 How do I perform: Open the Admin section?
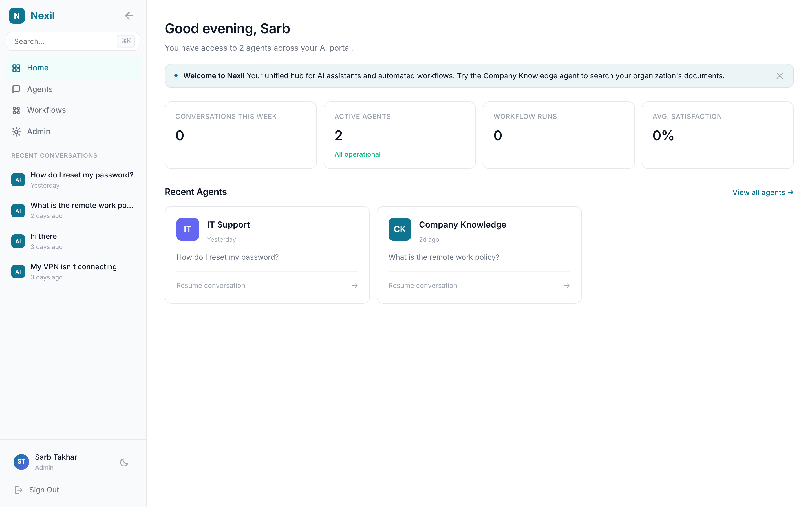[x=38, y=132]
